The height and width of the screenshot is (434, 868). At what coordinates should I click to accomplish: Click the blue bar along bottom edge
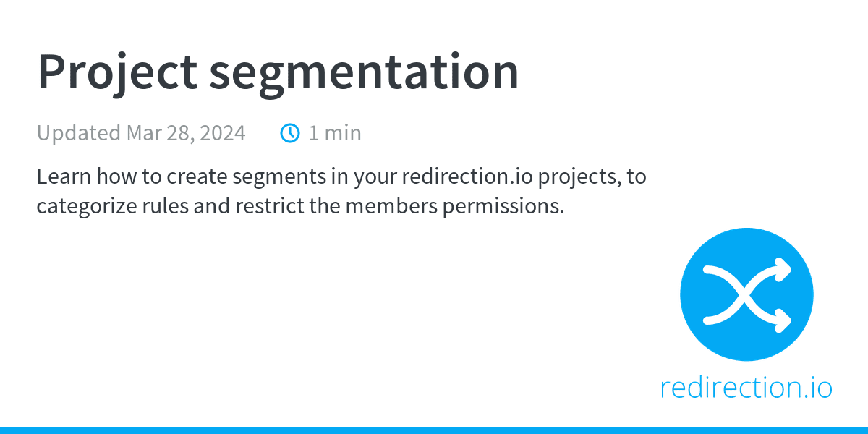point(434,430)
